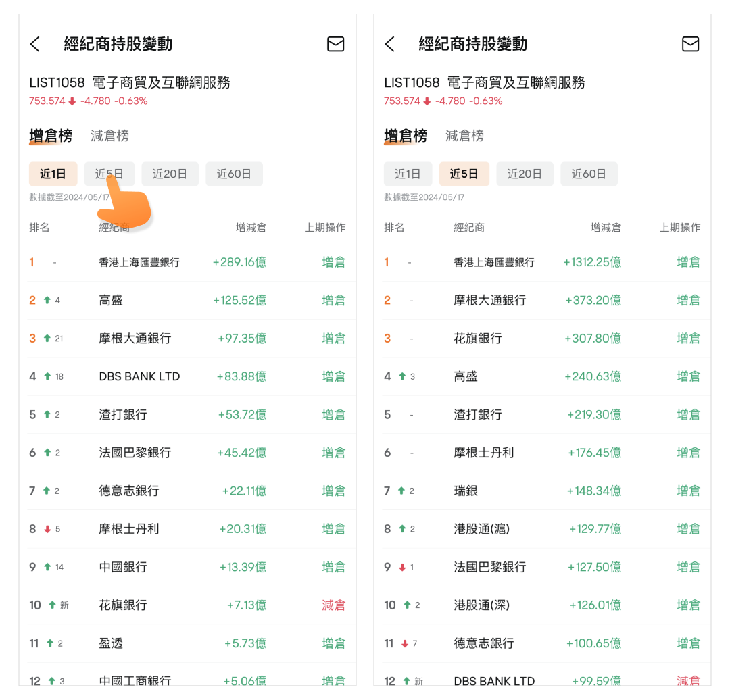This screenshot has height=700, width=730.
Task: Sort by 上期操作 column header right panel
Action: [x=679, y=228]
